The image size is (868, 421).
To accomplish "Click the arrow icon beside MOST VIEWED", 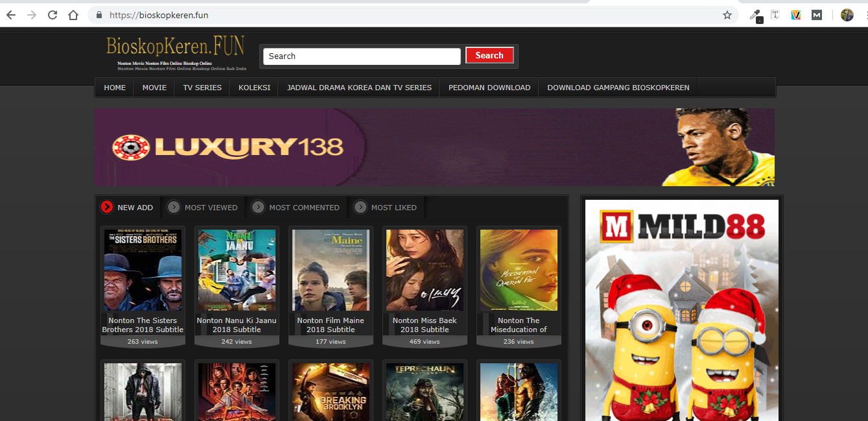I will (174, 207).
